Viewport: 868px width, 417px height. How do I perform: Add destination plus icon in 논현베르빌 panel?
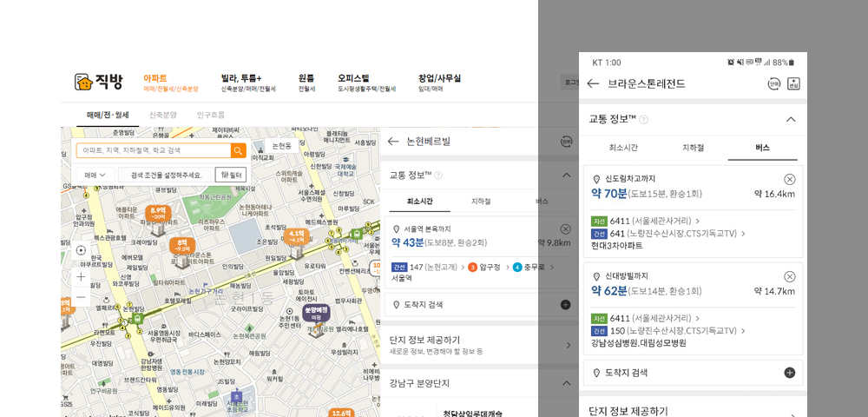[565, 305]
